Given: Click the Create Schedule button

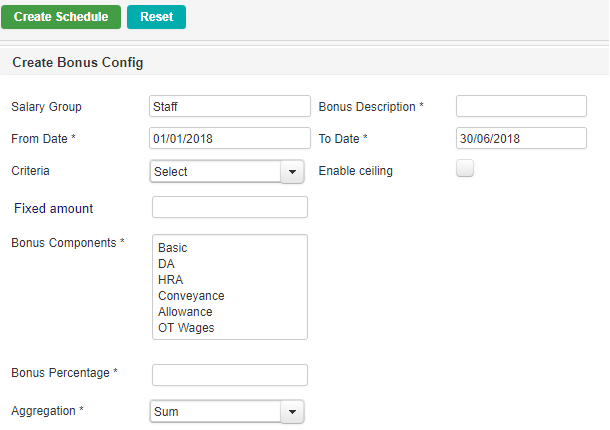Looking at the screenshot, I should 61,17.
